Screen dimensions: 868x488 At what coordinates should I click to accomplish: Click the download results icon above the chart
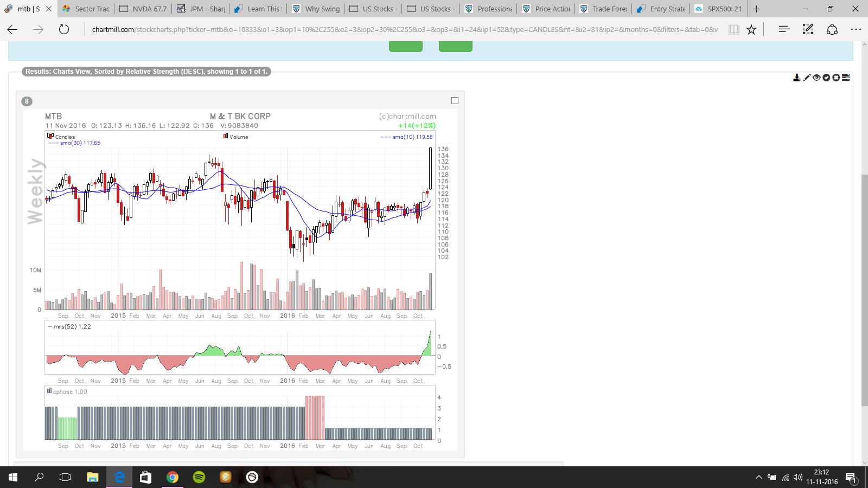point(797,78)
